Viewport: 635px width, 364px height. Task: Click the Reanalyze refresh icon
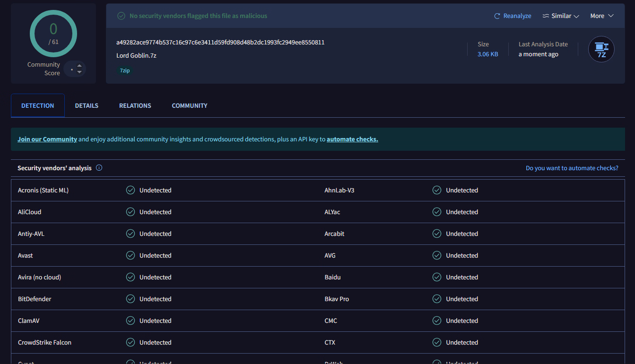[497, 16]
